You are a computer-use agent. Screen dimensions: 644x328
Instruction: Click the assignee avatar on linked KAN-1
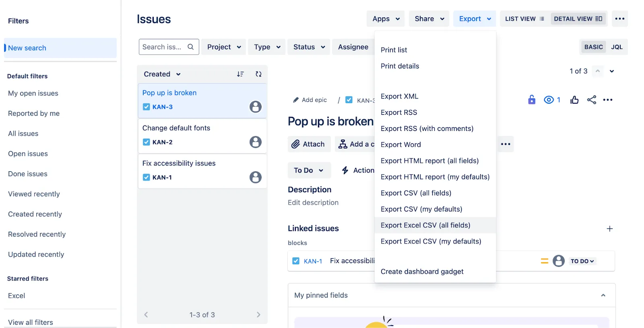click(x=559, y=261)
